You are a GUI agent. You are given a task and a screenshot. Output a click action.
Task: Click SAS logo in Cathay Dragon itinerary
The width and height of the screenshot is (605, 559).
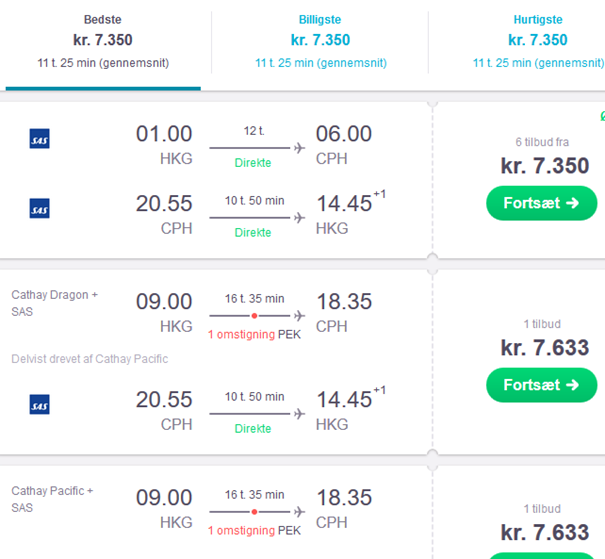pos(39,404)
